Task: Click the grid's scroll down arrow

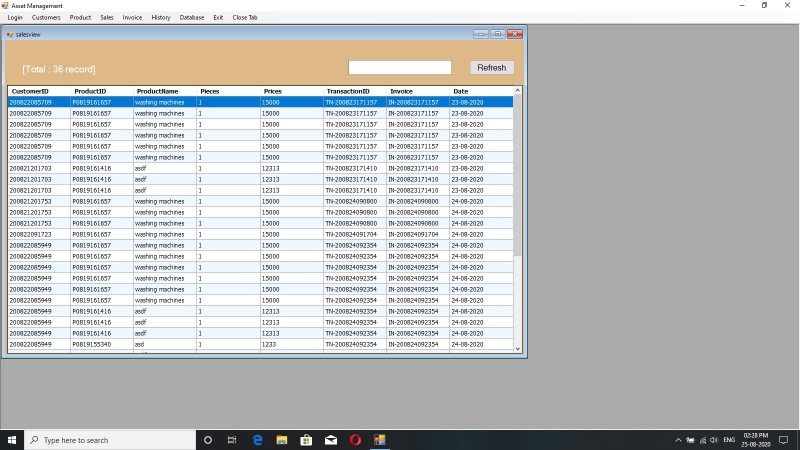Action: click(x=518, y=349)
